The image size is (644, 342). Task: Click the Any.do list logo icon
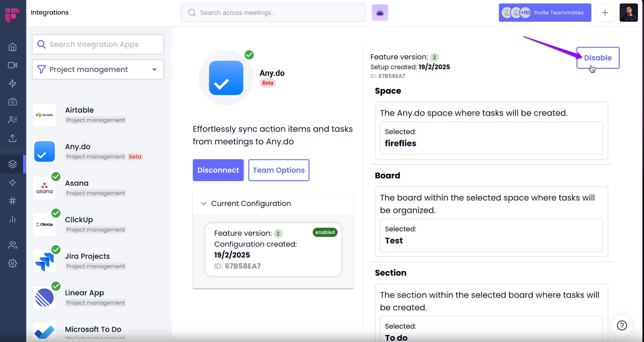tap(44, 151)
